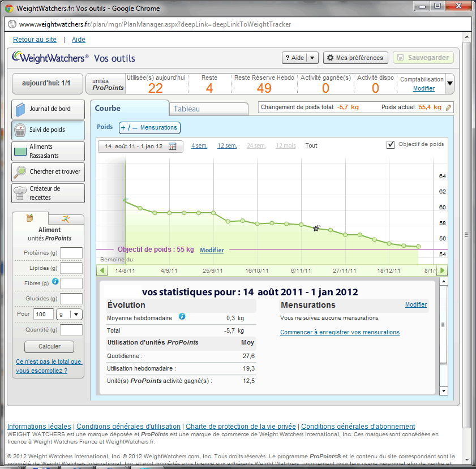This screenshot has width=476, height=469.
Task: Open the unit 'g' dropdown
Action: click(x=69, y=315)
